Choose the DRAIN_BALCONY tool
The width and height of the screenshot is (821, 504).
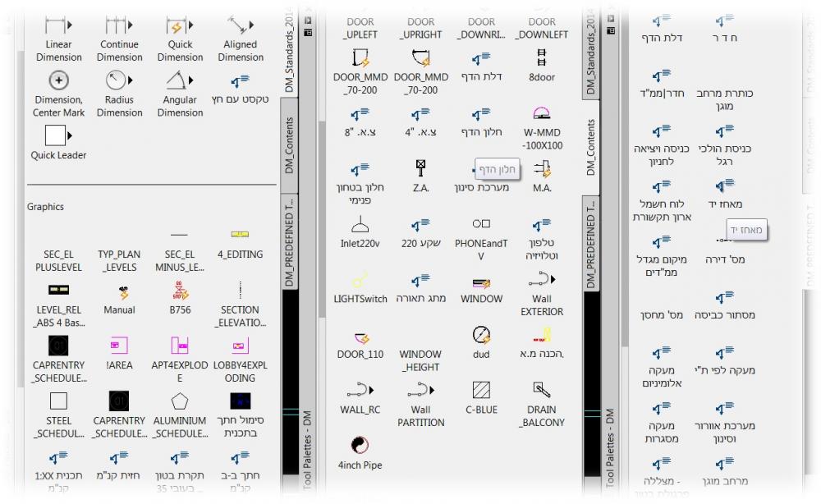[541, 390]
